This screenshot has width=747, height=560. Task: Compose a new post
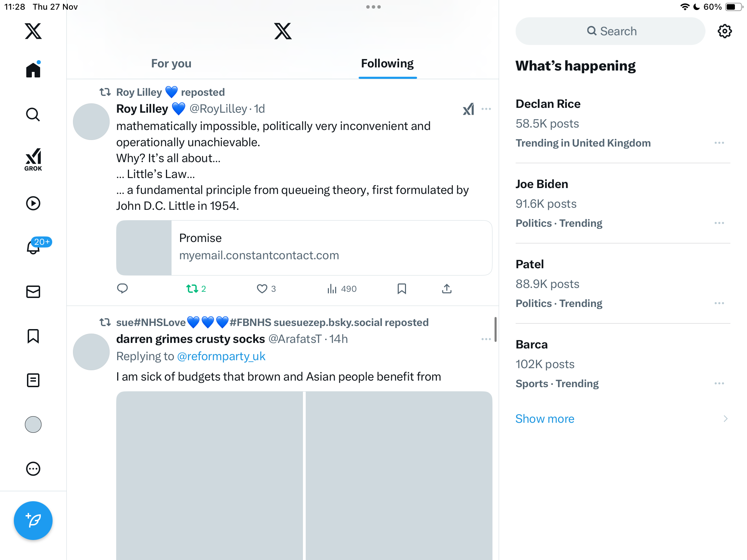point(33,520)
